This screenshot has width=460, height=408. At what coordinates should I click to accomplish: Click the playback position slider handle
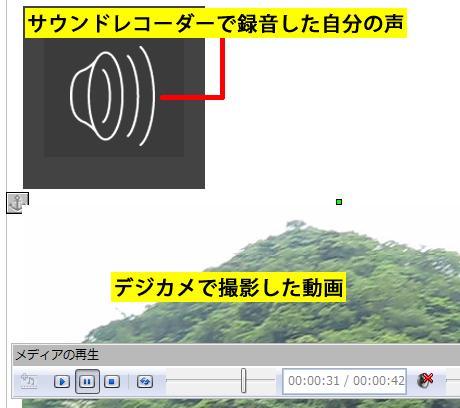coord(244,380)
